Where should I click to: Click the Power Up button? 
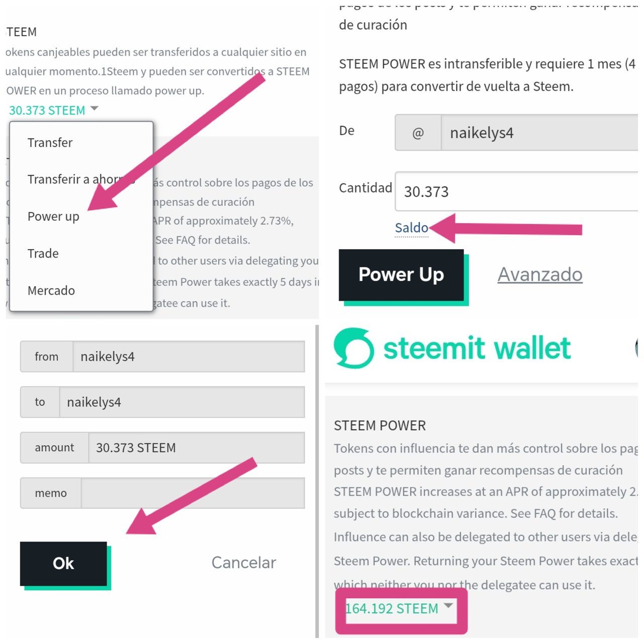401,275
